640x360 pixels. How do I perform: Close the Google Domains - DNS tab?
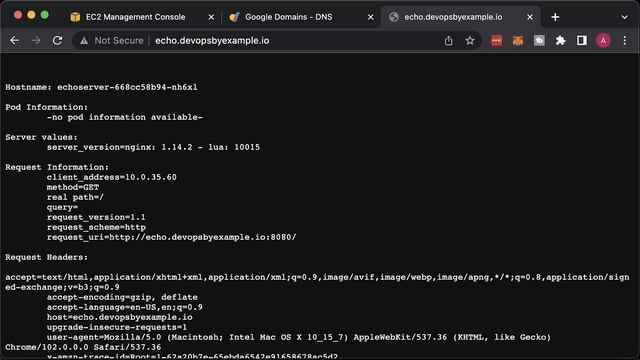click(370, 17)
